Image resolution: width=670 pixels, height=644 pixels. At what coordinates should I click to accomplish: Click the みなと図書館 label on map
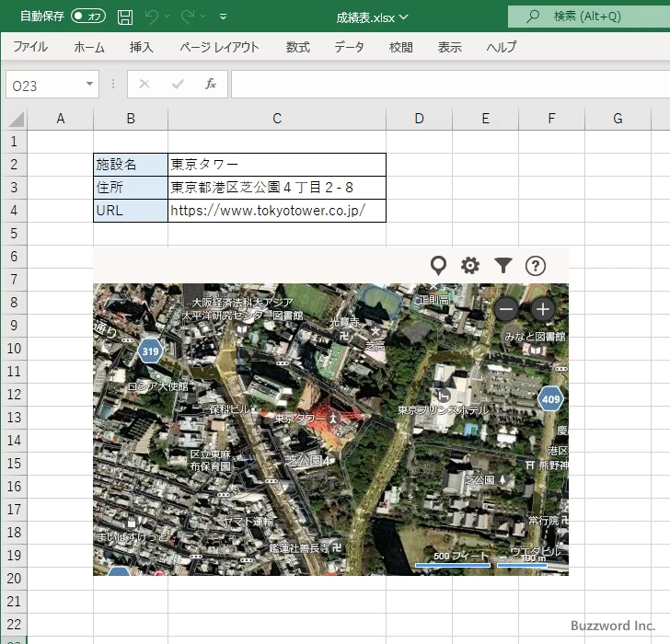[x=535, y=337]
